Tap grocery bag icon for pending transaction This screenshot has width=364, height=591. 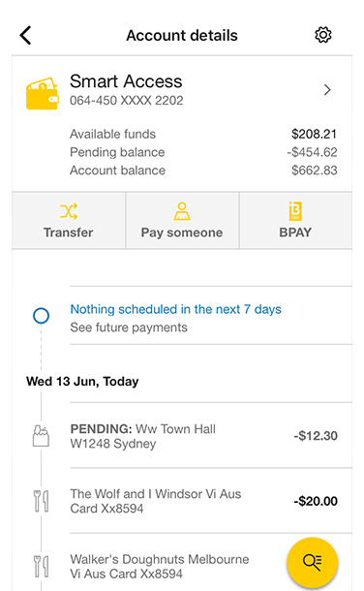click(x=41, y=436)
